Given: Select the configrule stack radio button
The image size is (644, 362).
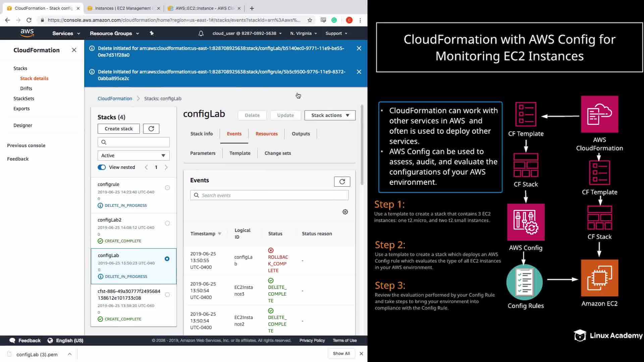Looking at the screenshot, I should 167,188.
